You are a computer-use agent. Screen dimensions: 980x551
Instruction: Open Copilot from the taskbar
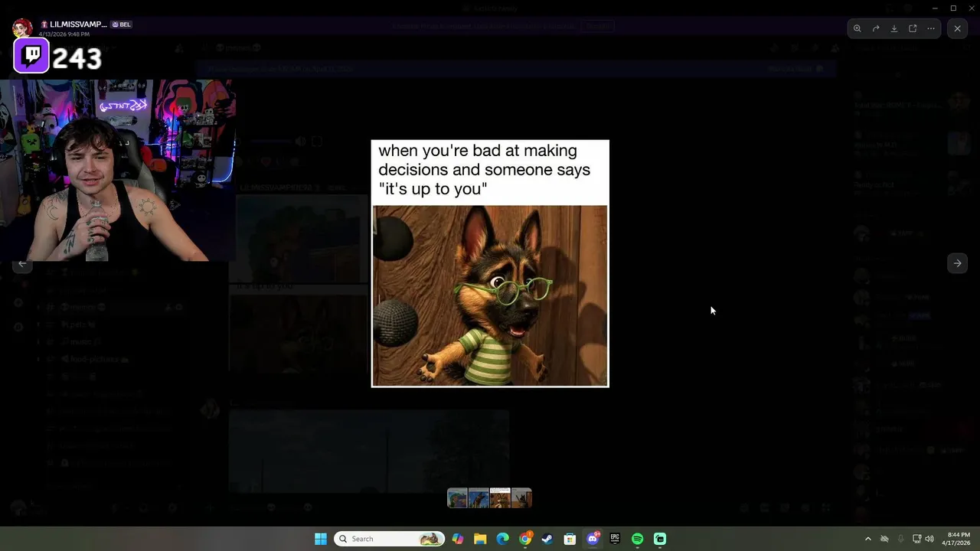458,539
